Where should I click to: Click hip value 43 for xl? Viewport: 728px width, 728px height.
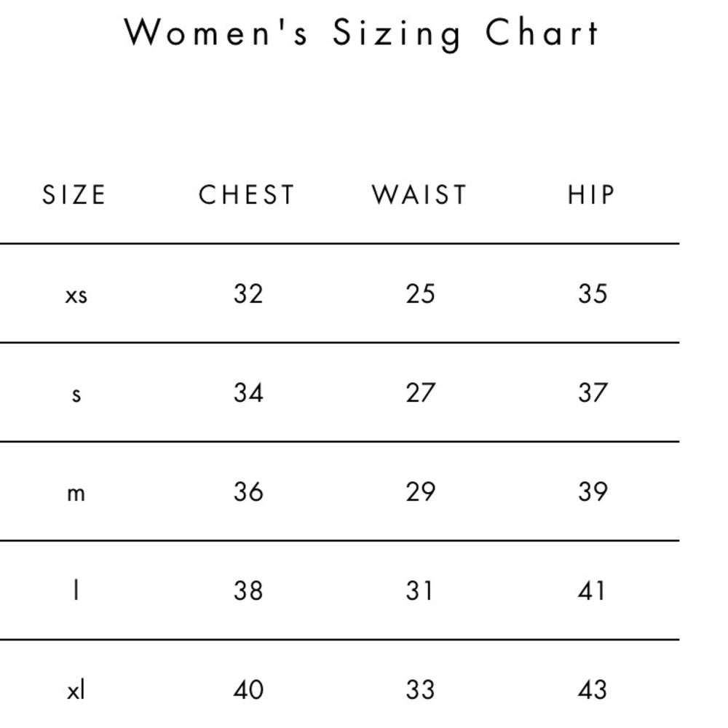pyautogui.click(x=593, y=690)
